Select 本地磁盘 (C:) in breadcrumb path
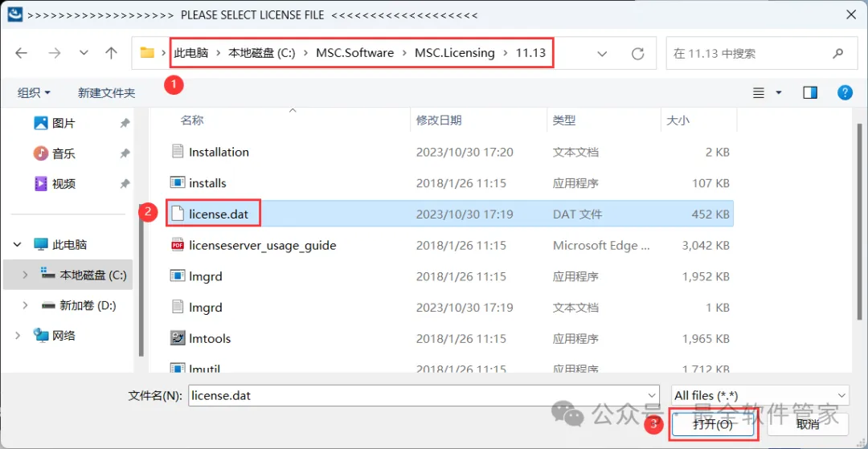This screenshot has height=449, width=868. click(x=262, y=53)
